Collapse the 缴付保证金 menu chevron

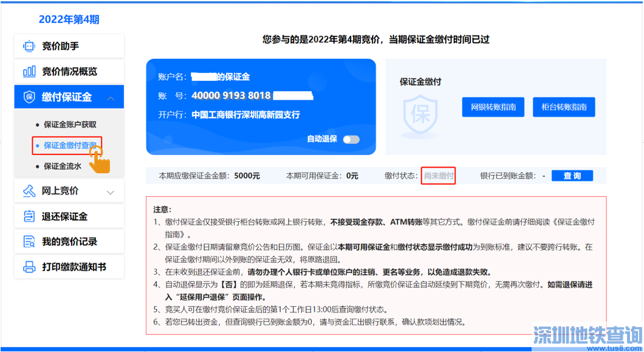point(111,98)
